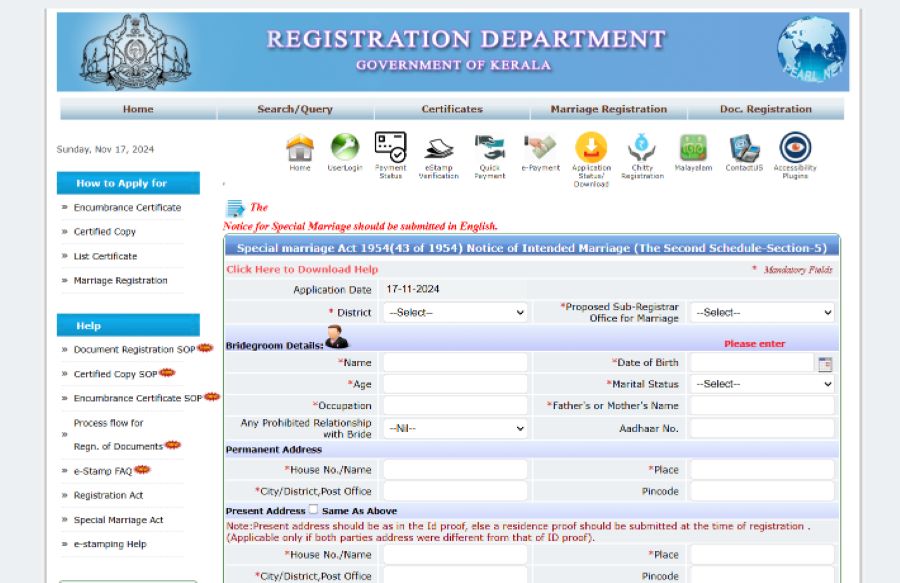The width and height of the screenshot is (900, 583).
Task: Click the Aadhaar No. field
Action: (762, 428)
